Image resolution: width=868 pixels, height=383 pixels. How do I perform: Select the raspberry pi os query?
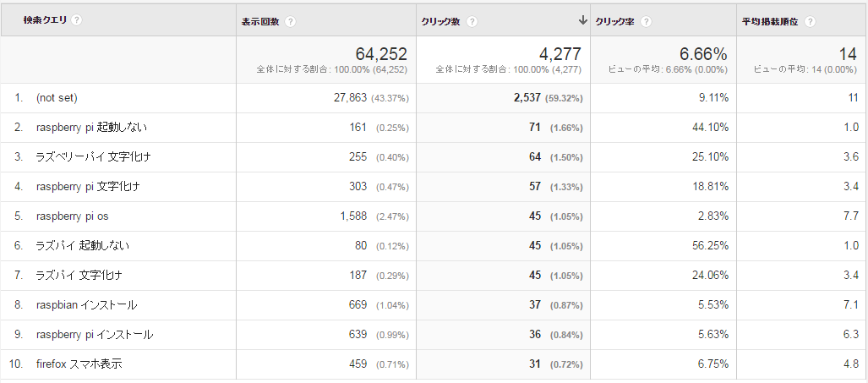(x=73, y=216)
